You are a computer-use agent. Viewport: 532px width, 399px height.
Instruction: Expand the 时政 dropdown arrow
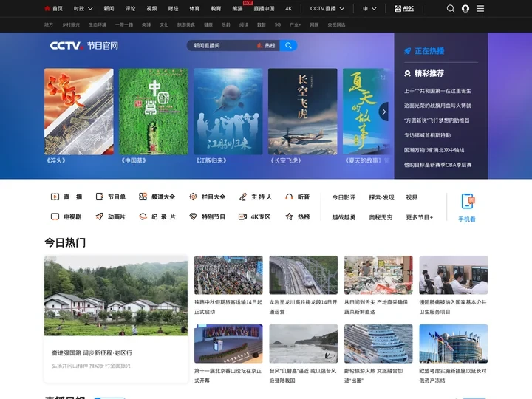(90, 8)
